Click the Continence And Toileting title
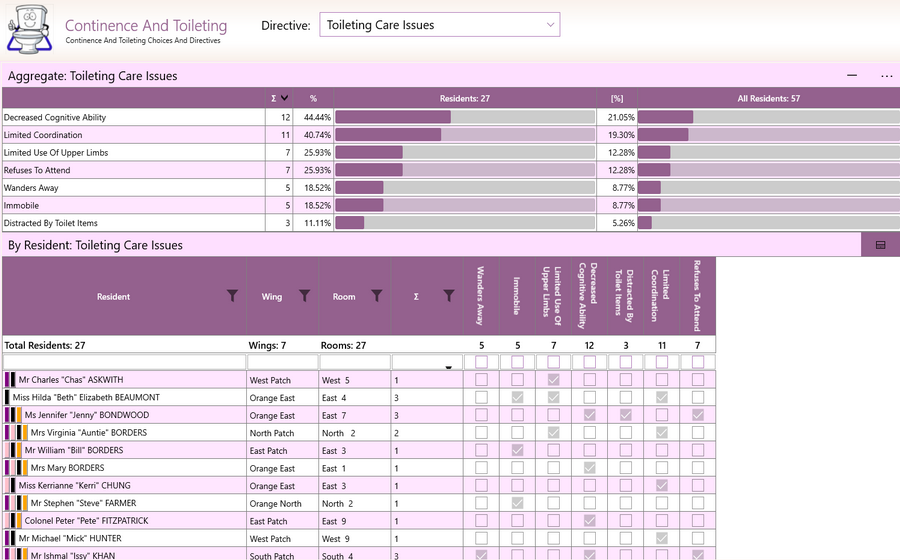Image resolution: width=900 pixels, height=560 pixels. (x=146, y=25)
